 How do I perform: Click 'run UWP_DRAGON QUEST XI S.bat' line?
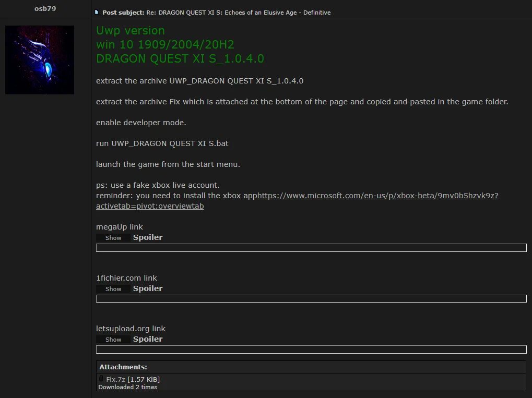click(x=162, y=143)
